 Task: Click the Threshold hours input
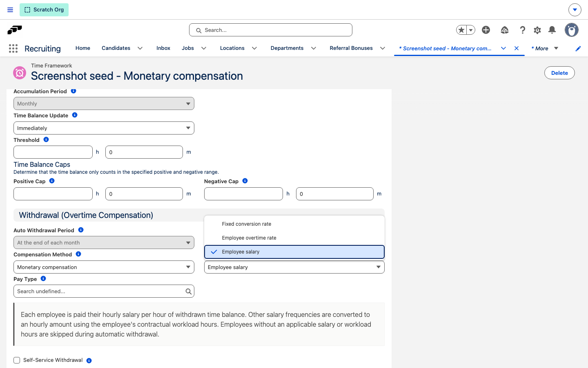point(53,152)
